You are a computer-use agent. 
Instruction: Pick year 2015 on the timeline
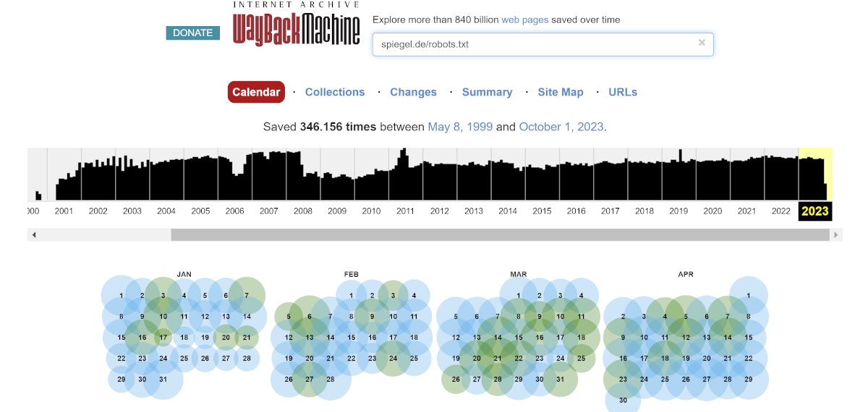tap(542, 211)
